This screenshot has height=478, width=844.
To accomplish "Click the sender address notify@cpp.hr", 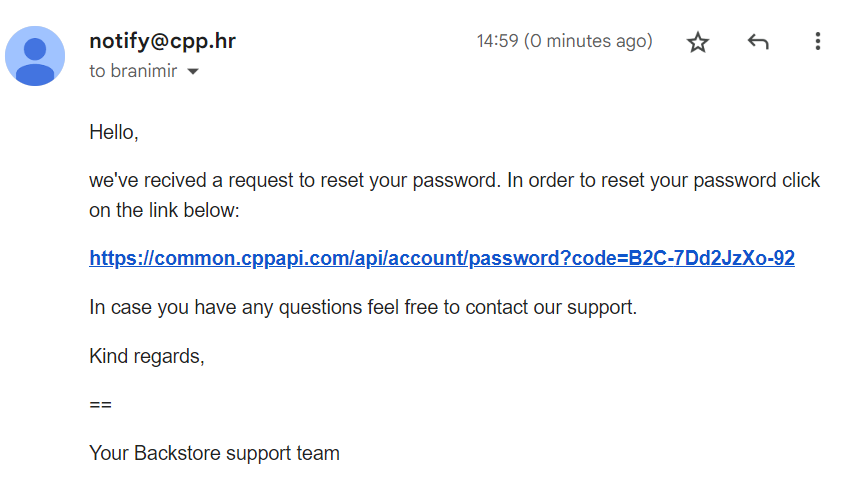I will (163, 41).
